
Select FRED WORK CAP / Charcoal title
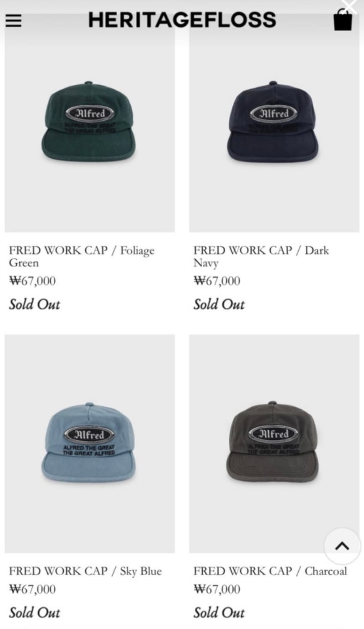[x=270, y=571]
